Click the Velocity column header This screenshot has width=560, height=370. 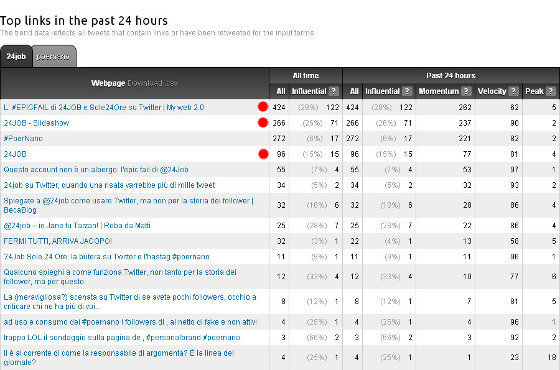(492, 91)
